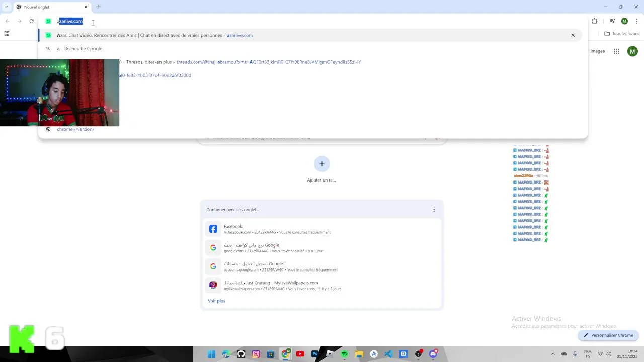
Task: Reload the page with the refresh icon
Action: [32, 21]
